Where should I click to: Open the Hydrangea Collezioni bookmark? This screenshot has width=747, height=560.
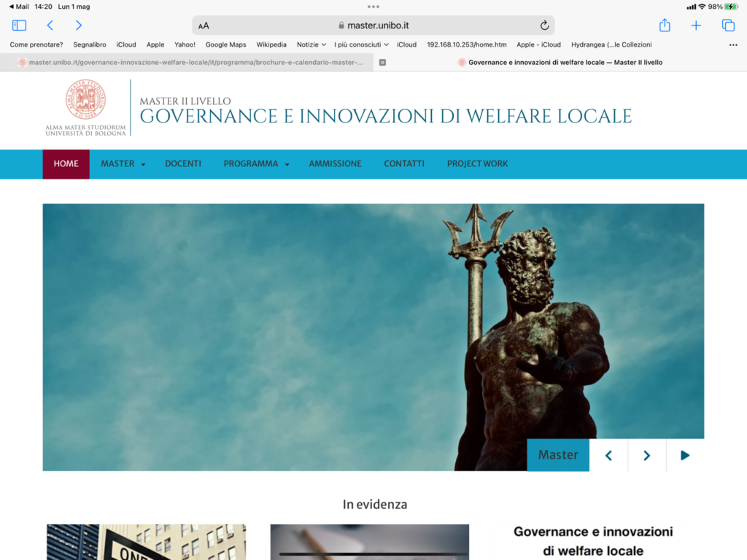point(611,44)
